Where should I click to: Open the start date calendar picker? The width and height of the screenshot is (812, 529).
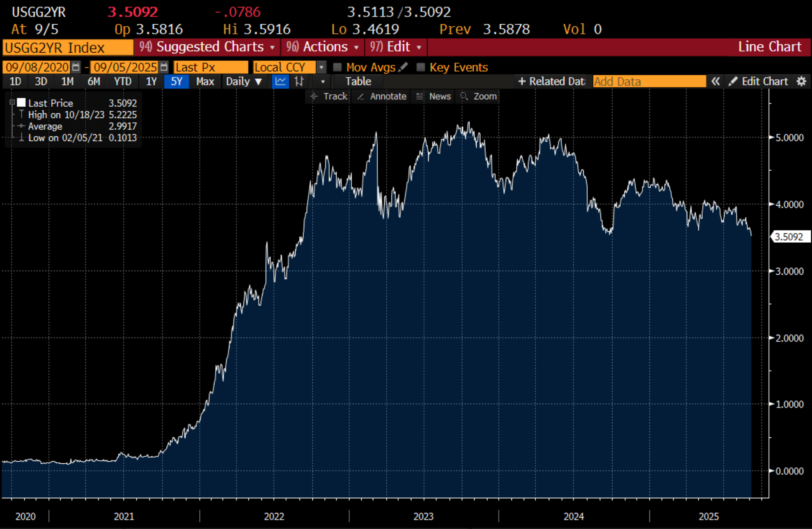(x=76, y=67)
